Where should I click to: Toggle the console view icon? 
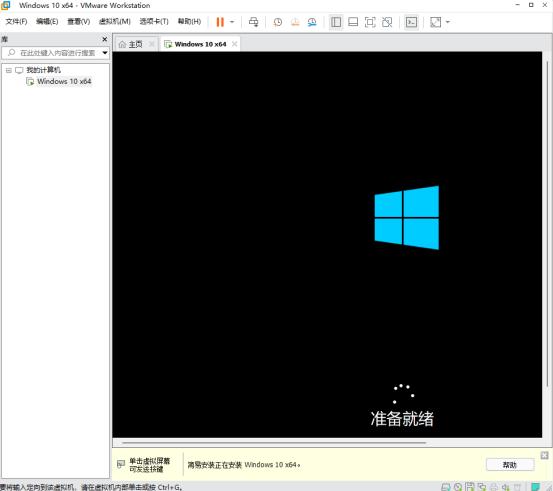pos(411,22)
